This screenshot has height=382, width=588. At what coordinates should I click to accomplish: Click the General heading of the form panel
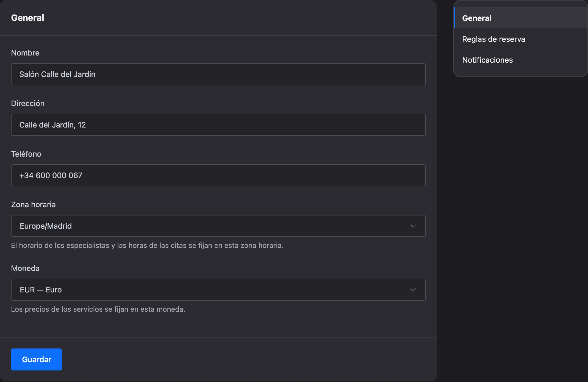tap(27, 18)
